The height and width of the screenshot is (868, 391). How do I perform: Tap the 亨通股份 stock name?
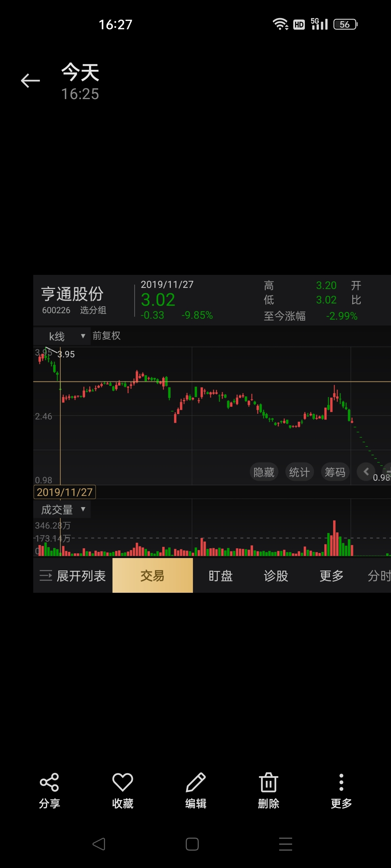click(72, 294)
